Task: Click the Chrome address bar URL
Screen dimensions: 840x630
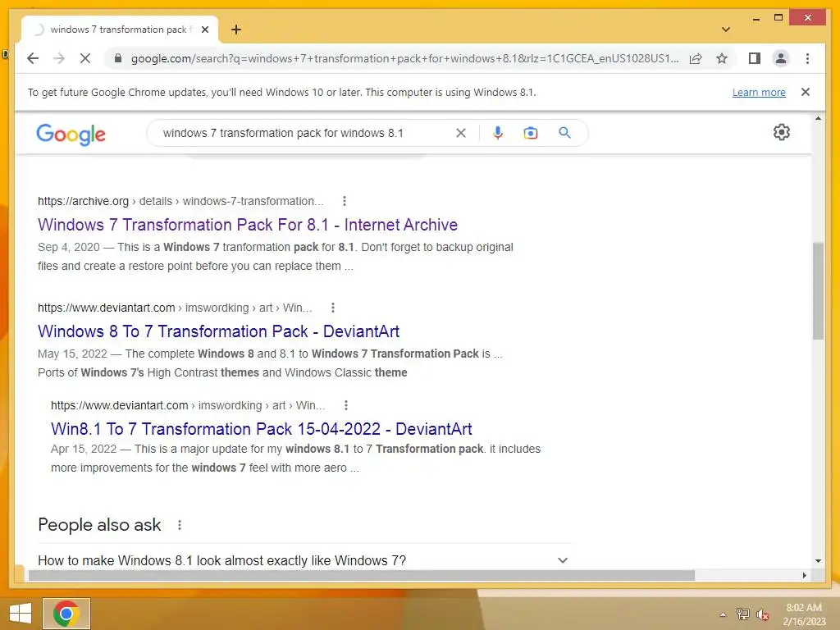Action: (x=404, y=58)
